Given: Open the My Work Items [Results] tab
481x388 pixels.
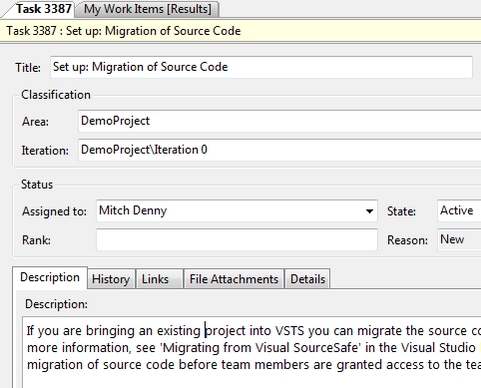Looking at the screenshot, I should [147, 9].
